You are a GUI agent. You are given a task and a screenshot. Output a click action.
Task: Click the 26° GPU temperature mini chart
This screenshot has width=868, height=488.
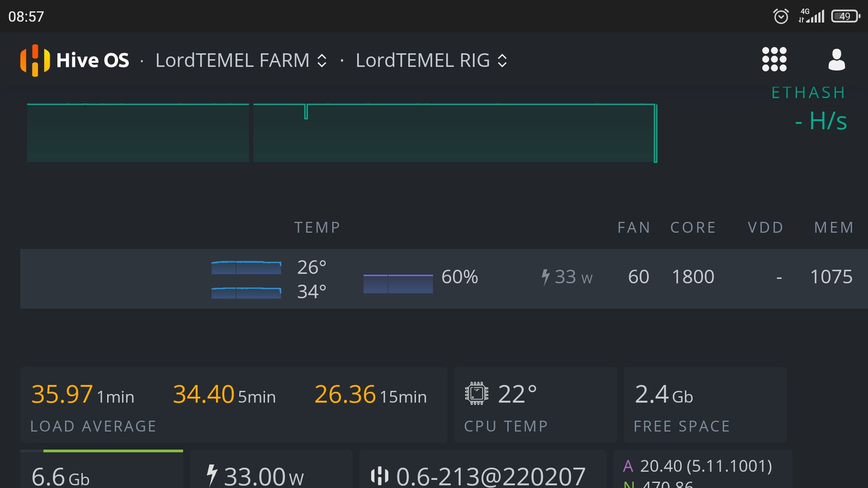tap(246, 267)
